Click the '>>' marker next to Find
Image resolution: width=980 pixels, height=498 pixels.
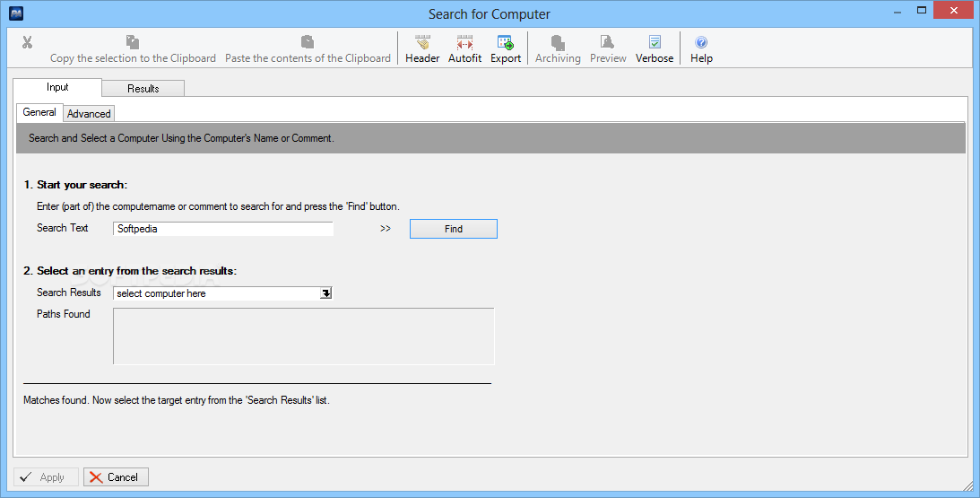pos(385,229)
